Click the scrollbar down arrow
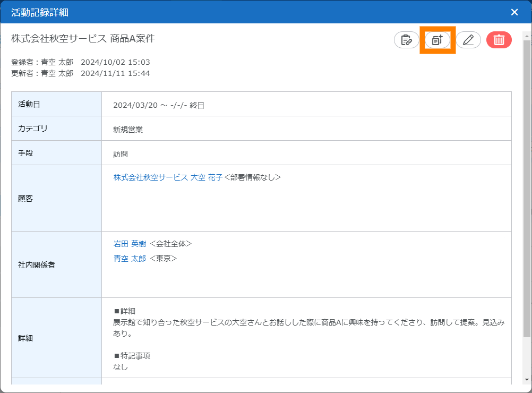This screenshot has height=393, width=532. tap(526, 380)
